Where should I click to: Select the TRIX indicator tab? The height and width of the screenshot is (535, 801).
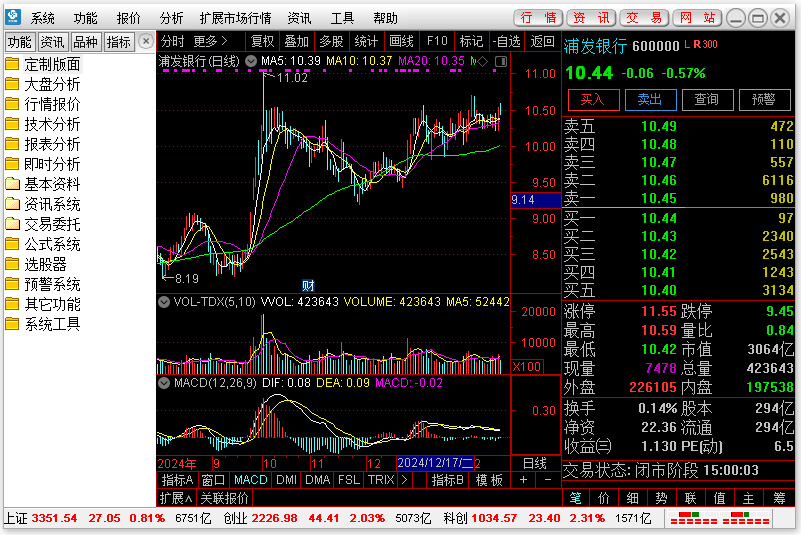pos(381,480)
